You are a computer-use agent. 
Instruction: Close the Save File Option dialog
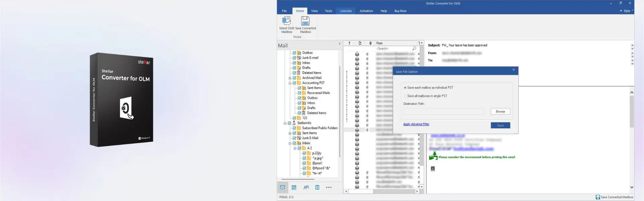click(514, 70)
